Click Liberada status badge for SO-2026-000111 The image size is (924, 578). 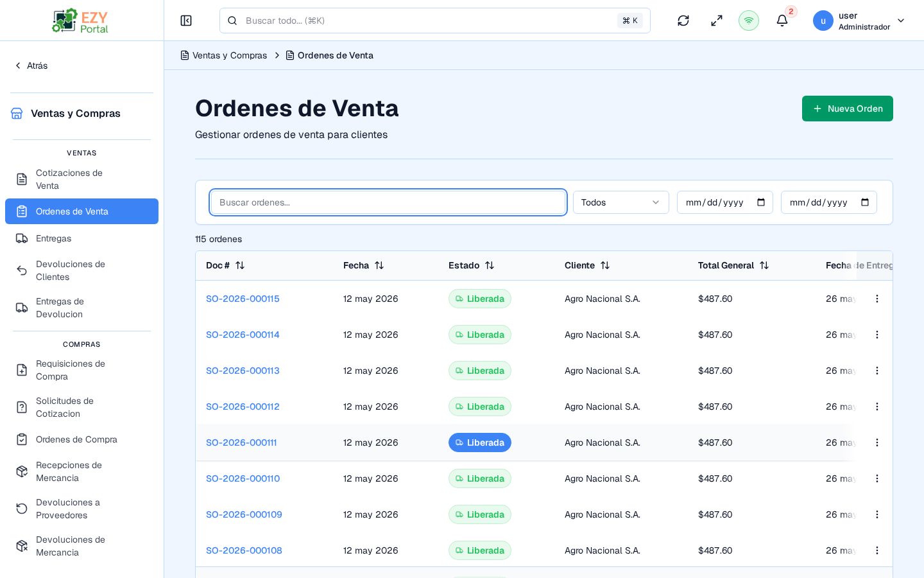(480, 442)
